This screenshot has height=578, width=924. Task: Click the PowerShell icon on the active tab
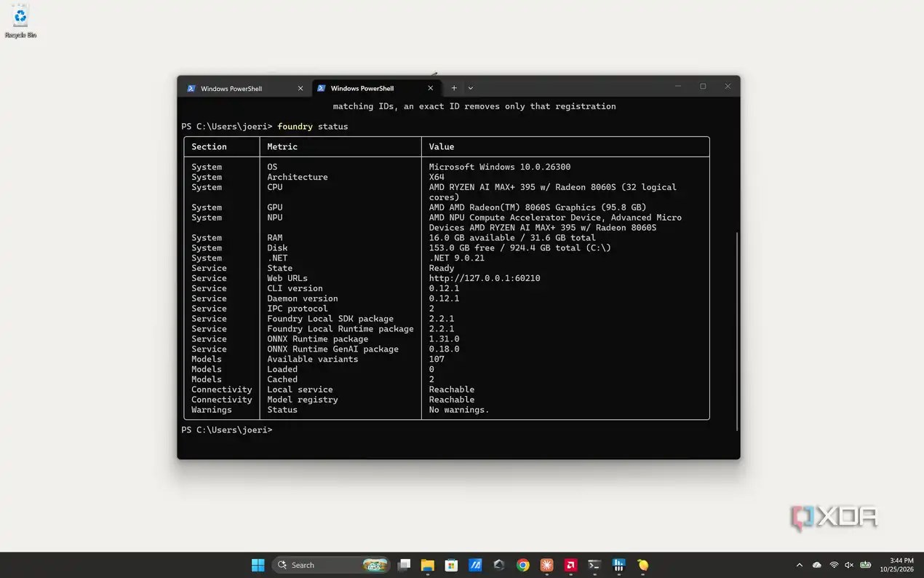(321, 88)
